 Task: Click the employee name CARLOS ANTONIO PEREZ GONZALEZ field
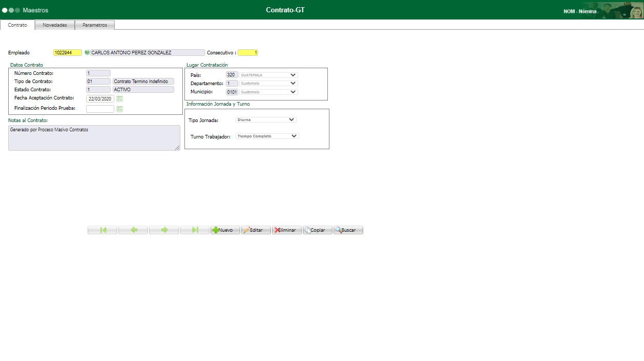[148, 52]
